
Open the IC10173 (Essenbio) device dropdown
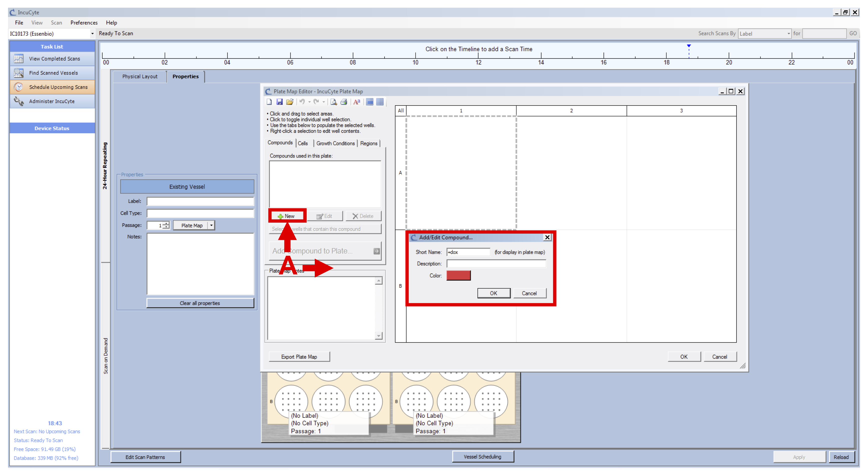[x=92, y=34]
